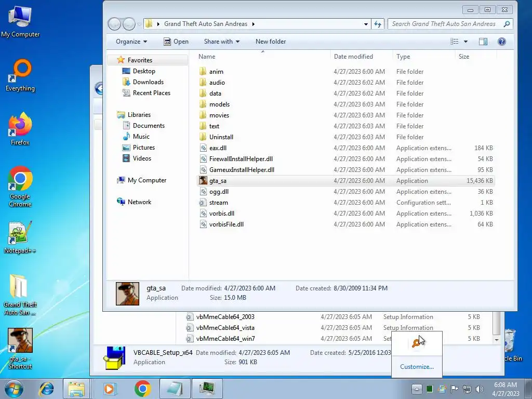
Task: Click the Windows Start button
Action: (14, 389)
